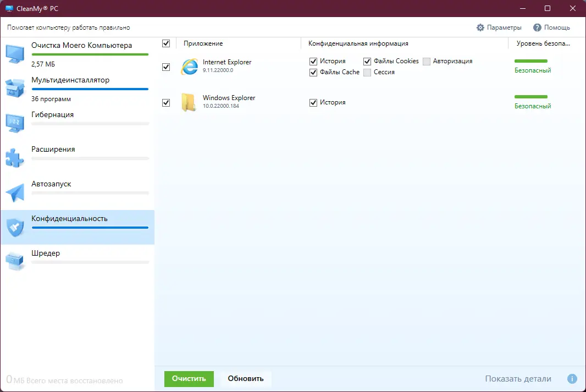
Task: Click the Гибернация sleeping monitor icon
Action: (x=15, y=123)
